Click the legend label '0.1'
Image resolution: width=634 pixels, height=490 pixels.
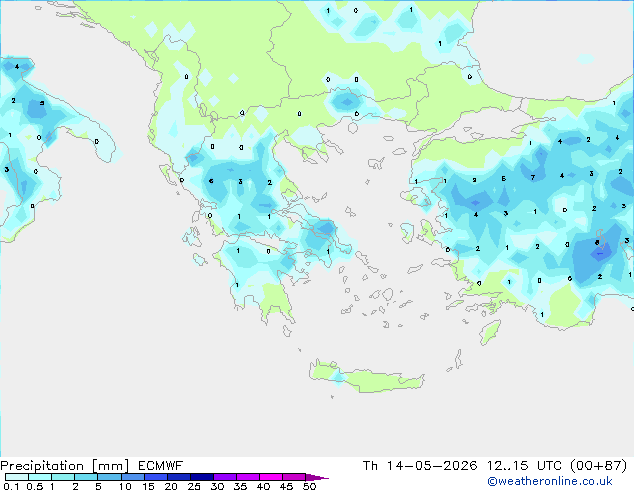(11, 486)
